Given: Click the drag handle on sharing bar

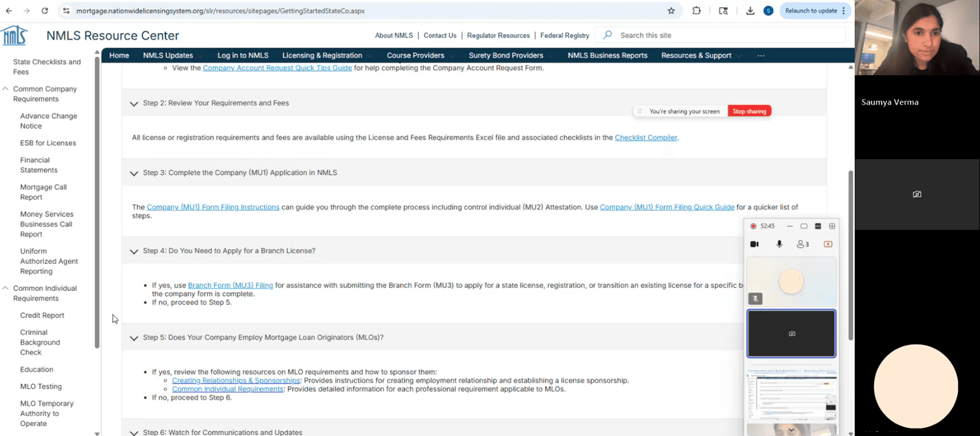Looking at the screenshot, I should pyautogui.click(x=640, y=111).
